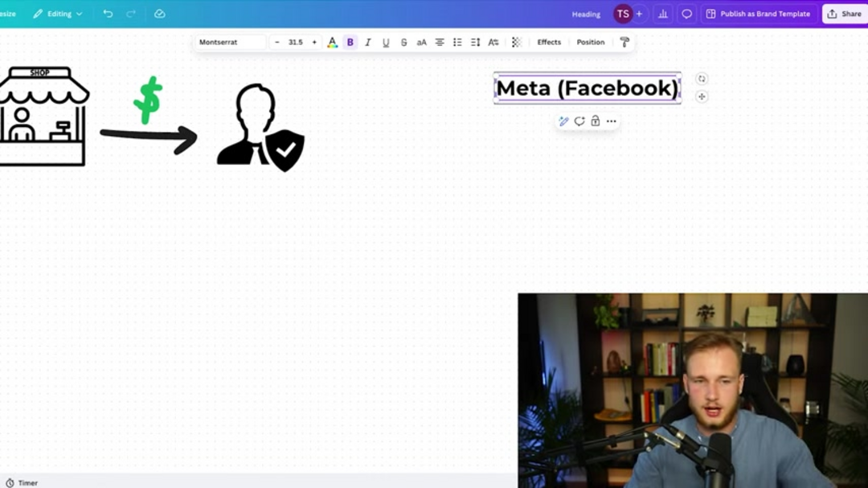The width and height of the screenshot is (868, 488).
Task: Toggle italic text formatting
Action: point(368,43)
